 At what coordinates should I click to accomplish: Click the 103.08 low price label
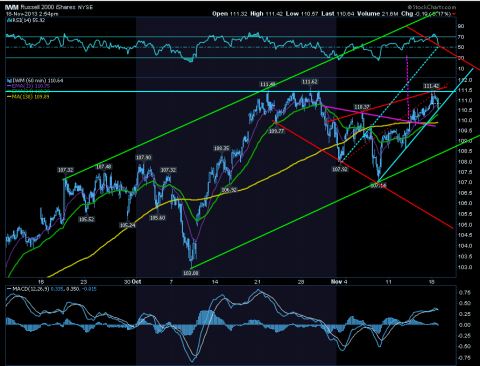pos(191,273)
